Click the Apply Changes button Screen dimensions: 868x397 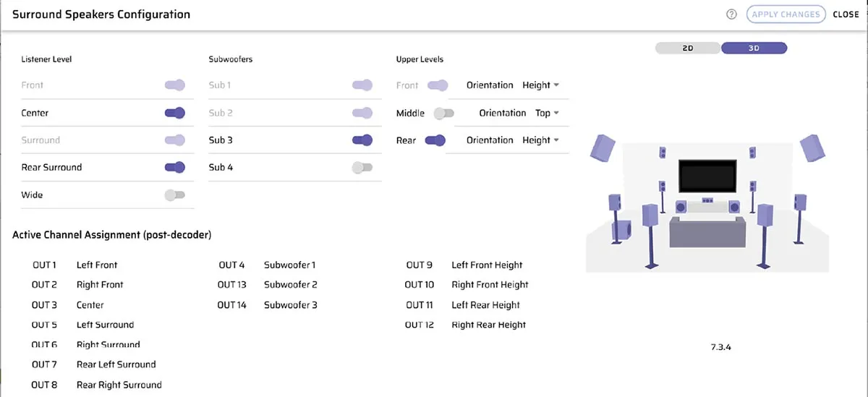[x=786, y=14]
